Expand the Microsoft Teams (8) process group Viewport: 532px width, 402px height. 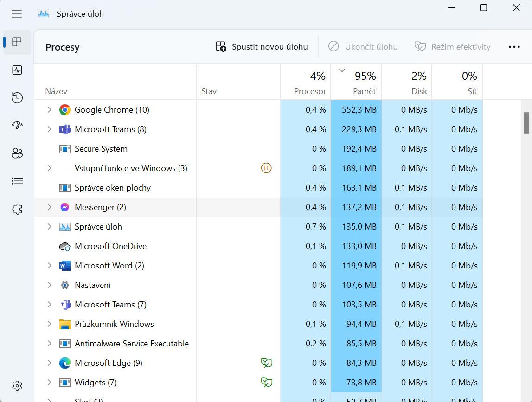(50, 129)
